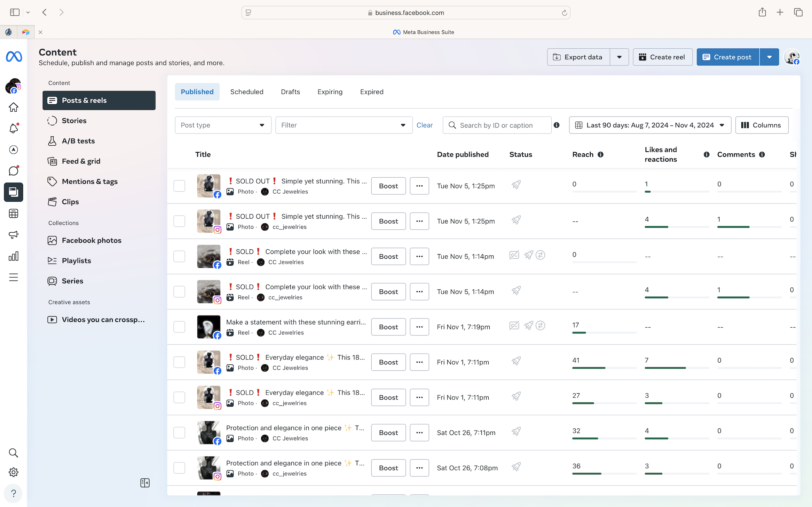Open Notifications bell icon
The image size is (812, 507).
click(x=14, y=128)
